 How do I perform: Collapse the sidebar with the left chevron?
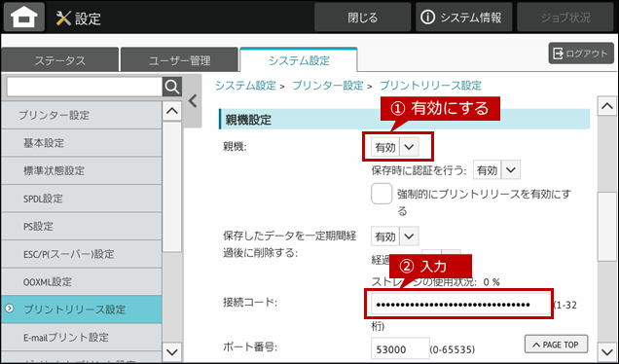[193, 101]
